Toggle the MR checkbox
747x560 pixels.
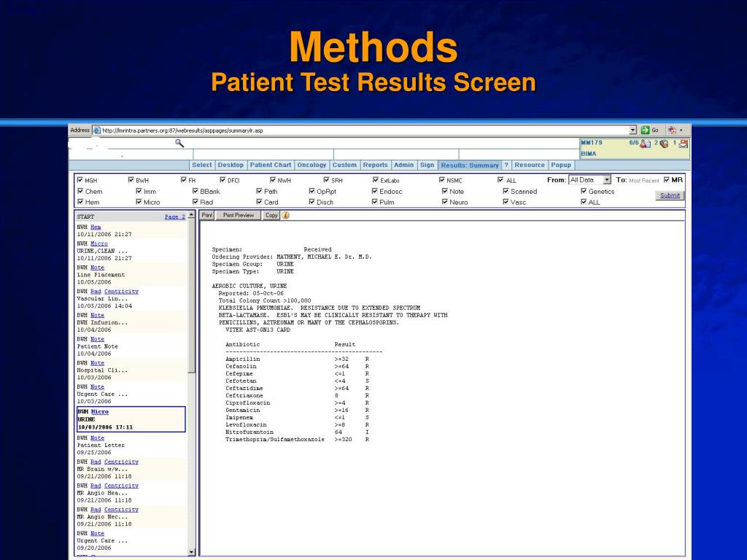(x=667, y=180)
